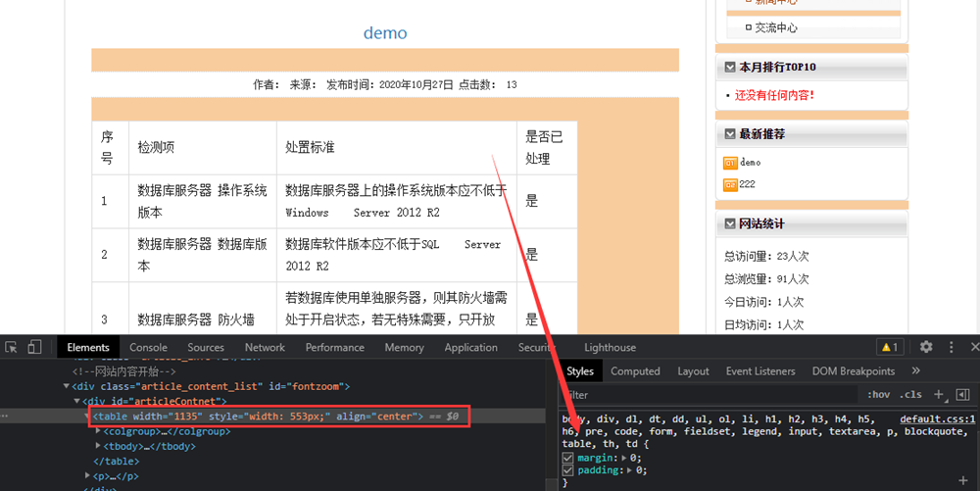980x491 pixels.
Task: Activate the inspect element picker icon
Action: click(x=12, y=347)
